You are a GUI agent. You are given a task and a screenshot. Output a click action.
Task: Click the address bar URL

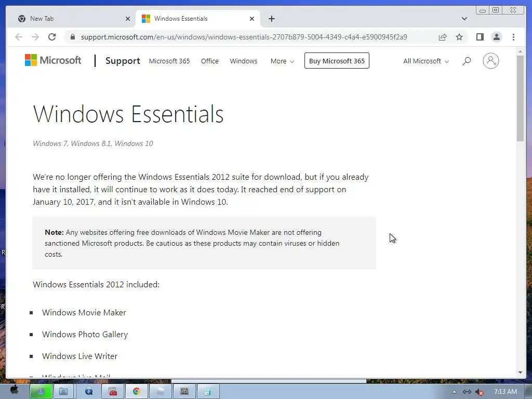pyautogui.click(x=244, y=37)
